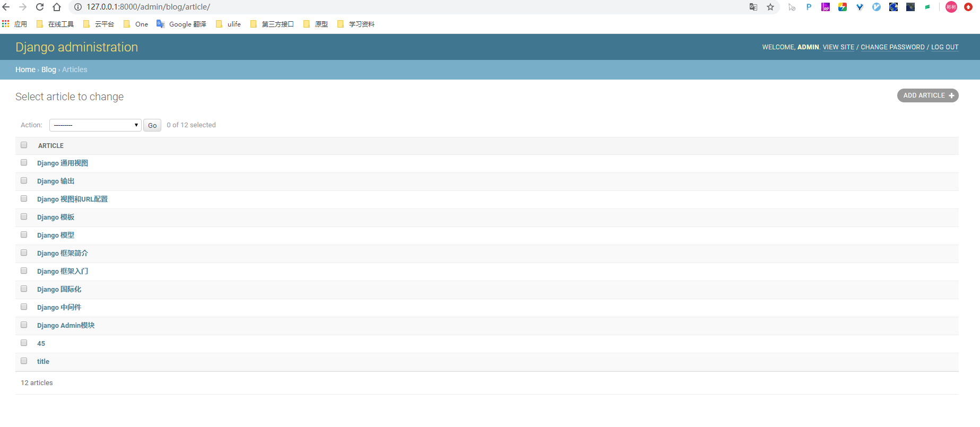Go to Blog in the breadcrumb
The image size is (980, 427).
click(49, 69)
